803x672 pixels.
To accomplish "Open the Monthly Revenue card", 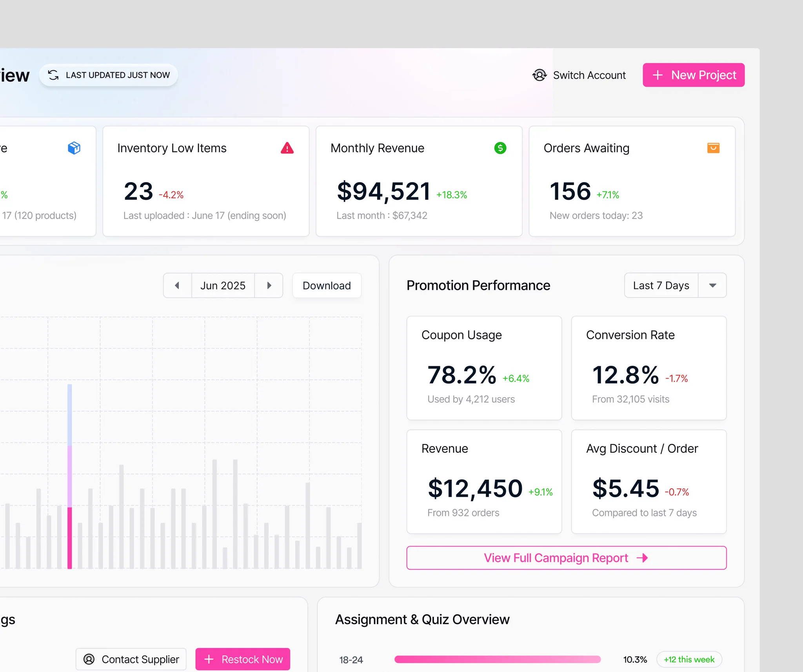I will tap(419, 181).
